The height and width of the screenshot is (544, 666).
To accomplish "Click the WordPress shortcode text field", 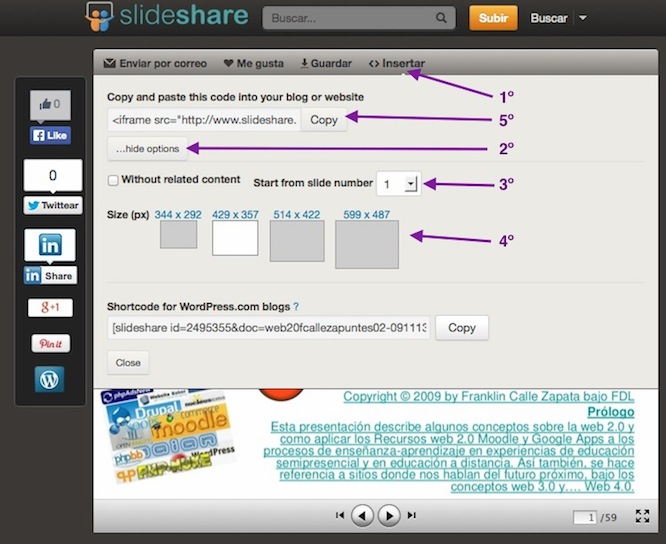I will click(269, 328).
